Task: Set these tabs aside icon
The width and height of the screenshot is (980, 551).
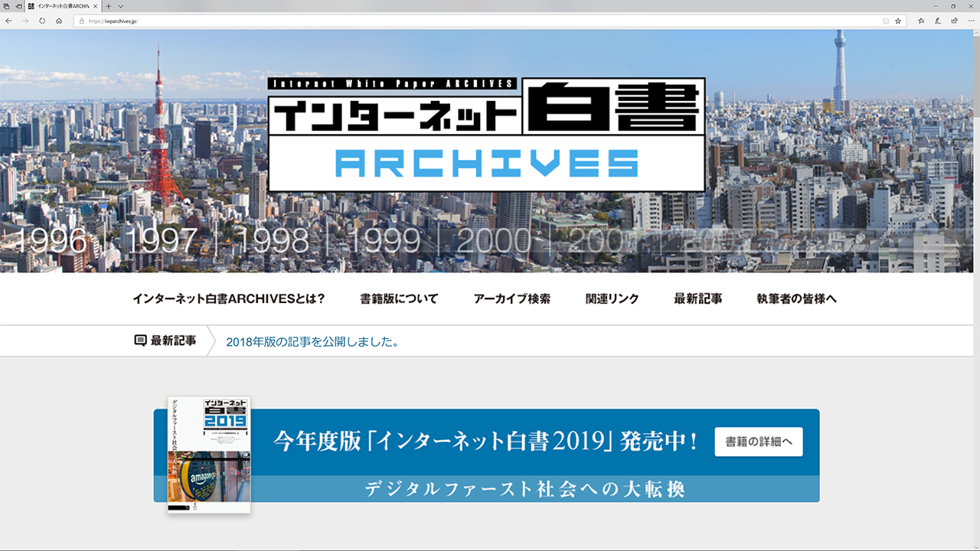Action: coord(18,5)
